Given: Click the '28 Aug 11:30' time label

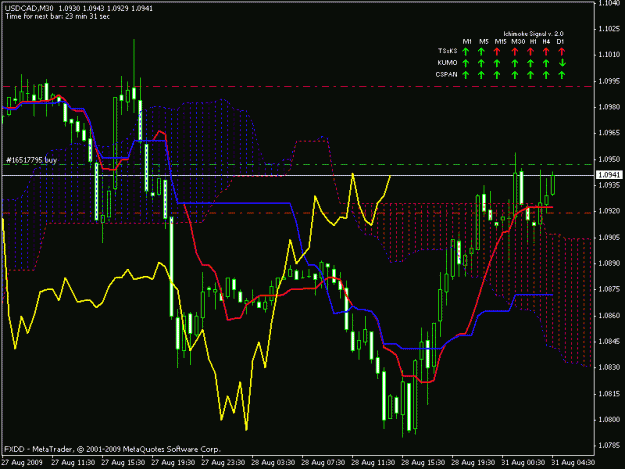Looking at the screenshot, I should tap(373, 463).
